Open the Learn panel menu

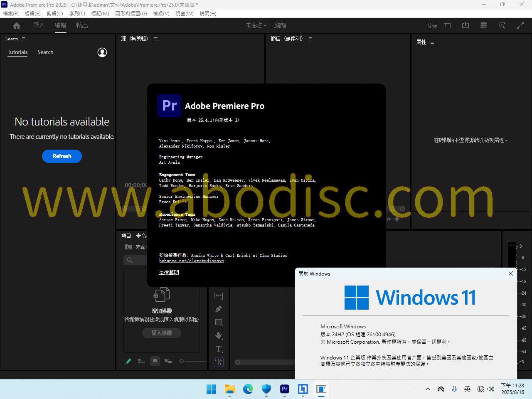point(24,39)
